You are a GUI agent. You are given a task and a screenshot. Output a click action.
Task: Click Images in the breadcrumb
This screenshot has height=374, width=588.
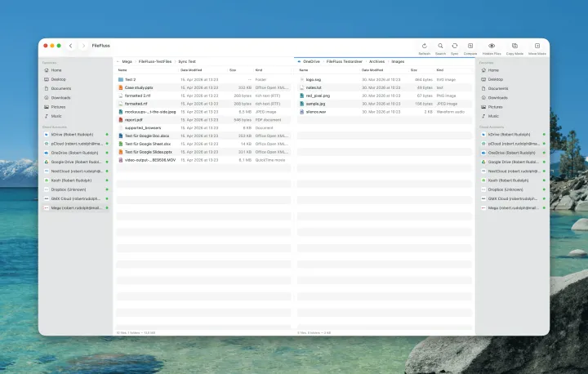(398, 61)
